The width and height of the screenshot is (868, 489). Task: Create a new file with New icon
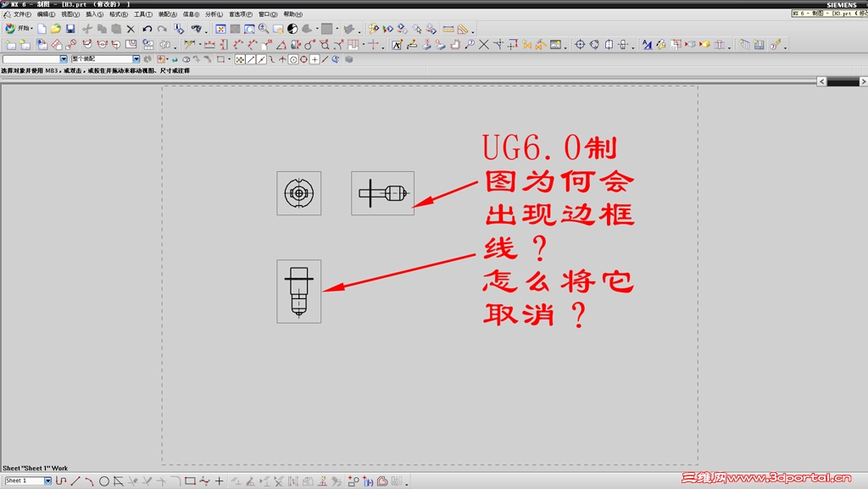click(x=42, y=29)
